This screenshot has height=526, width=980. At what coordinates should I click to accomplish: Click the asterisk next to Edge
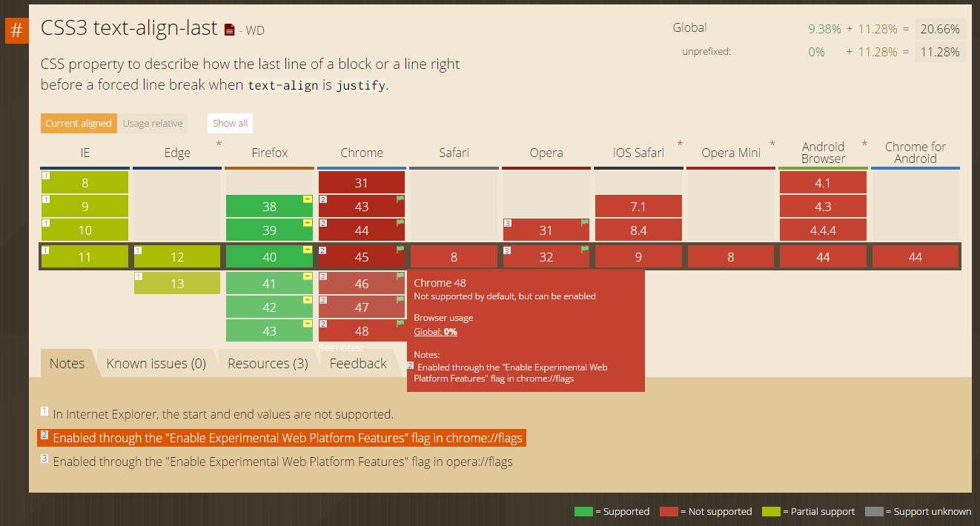pyautogui.click(x=219, y=143)
